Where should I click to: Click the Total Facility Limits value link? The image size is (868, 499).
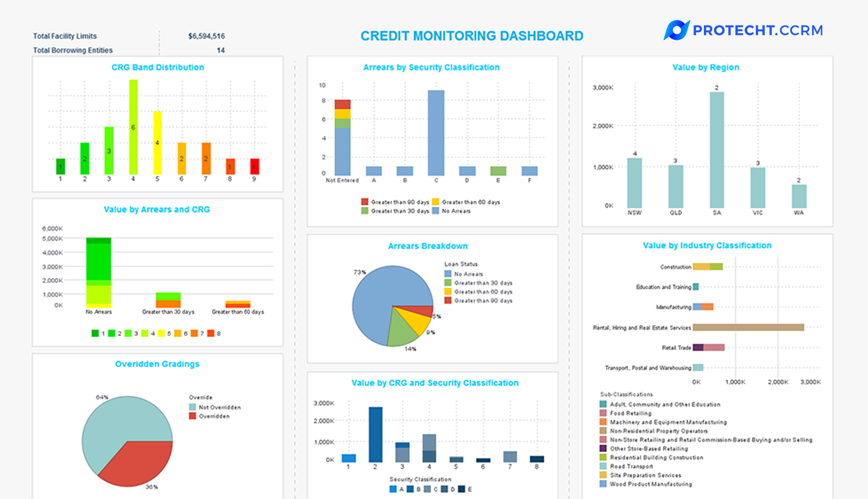tap(206, 36)
